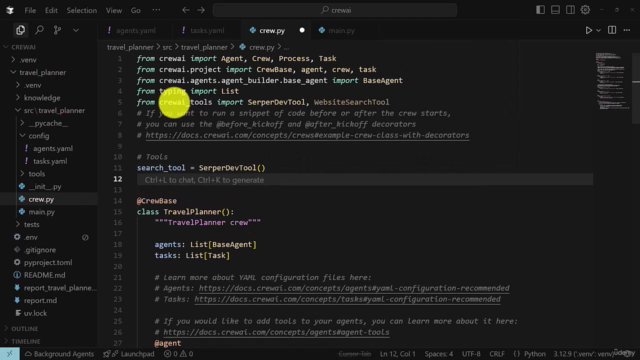
Task: Open agents.yaml in the explorer
Action: point(53,148)
